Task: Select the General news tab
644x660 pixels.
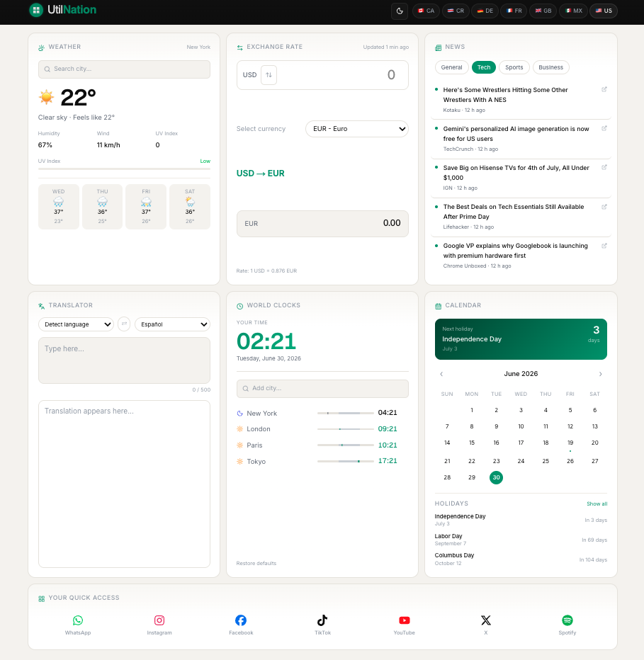Action: (x=451, y=67)
